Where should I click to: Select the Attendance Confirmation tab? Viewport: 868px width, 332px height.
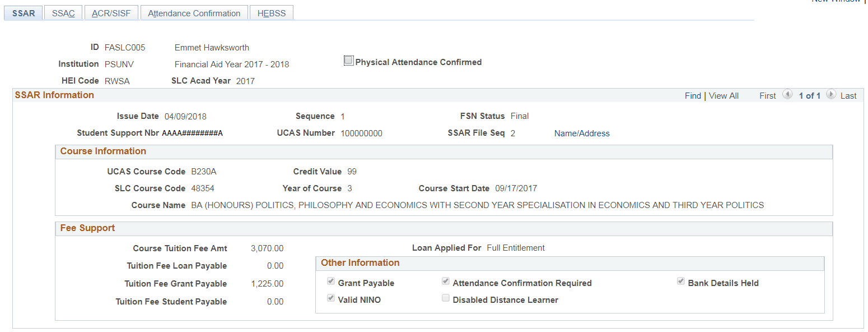pyautogui.click(x=194, y=12)
